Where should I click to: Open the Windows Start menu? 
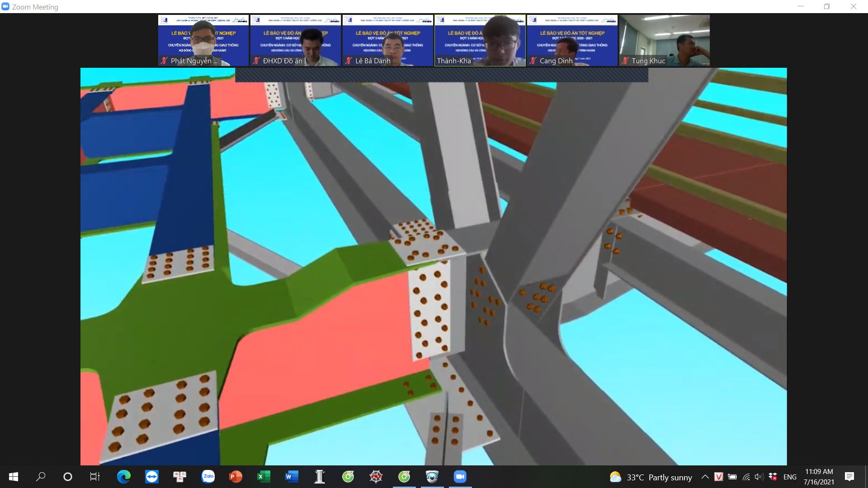coord(13,476)
